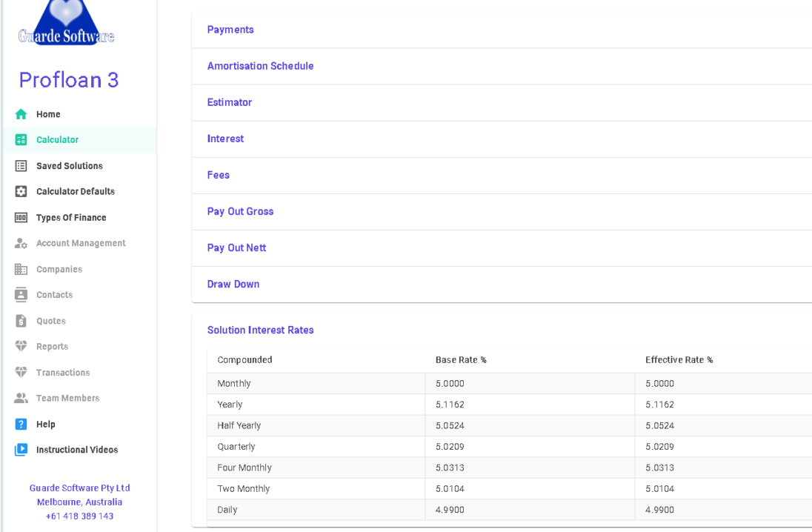This screenshot has height=532, width=812.
Task: Expand the Pay Out Gross panel
Action: [502, 211]
